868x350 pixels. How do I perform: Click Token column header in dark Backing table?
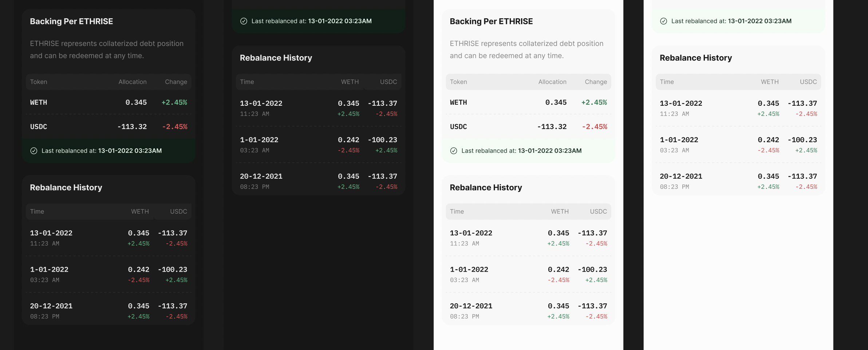tap(39, 82)
